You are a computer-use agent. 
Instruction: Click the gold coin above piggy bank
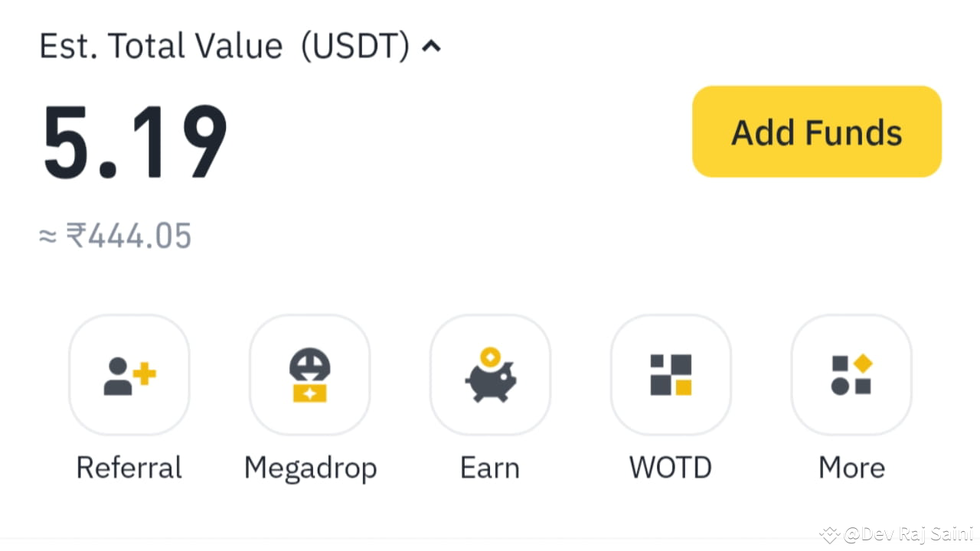click(490, 356)
